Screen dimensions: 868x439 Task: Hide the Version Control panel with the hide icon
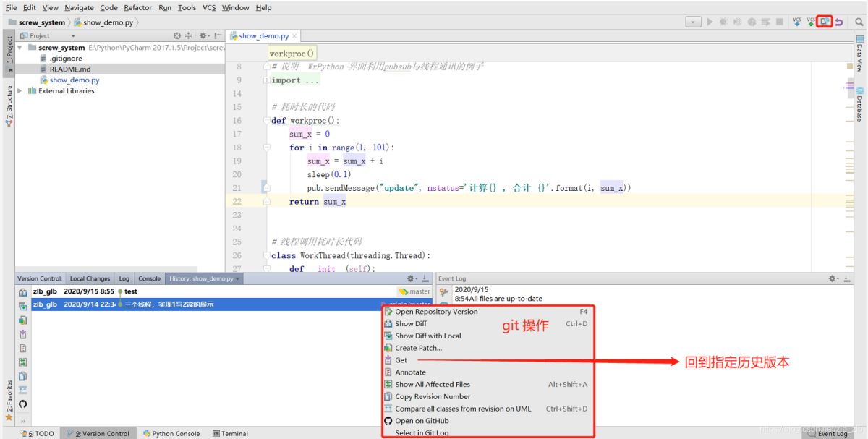[x=425, y=278]
